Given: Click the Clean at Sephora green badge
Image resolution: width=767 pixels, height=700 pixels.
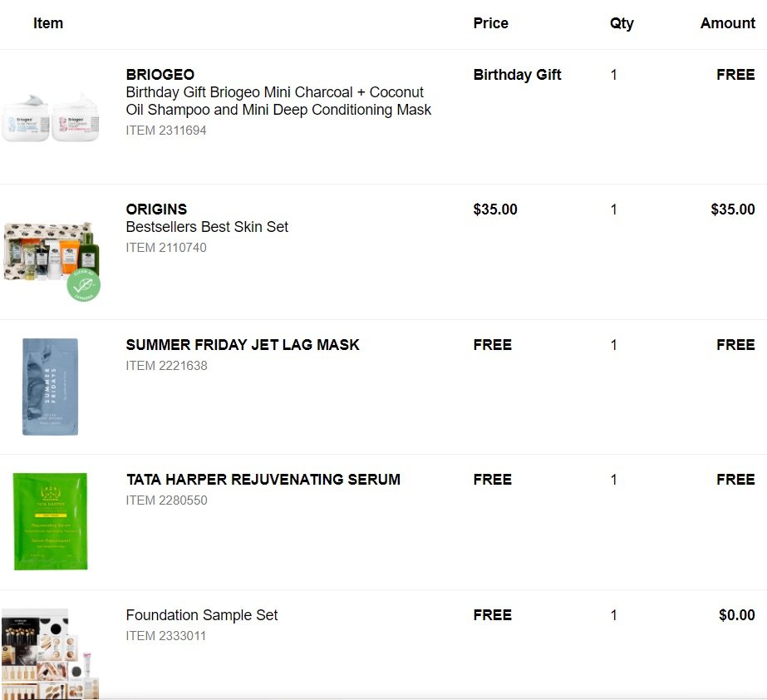Looking at the screenshot, I should tap(84, 285).
